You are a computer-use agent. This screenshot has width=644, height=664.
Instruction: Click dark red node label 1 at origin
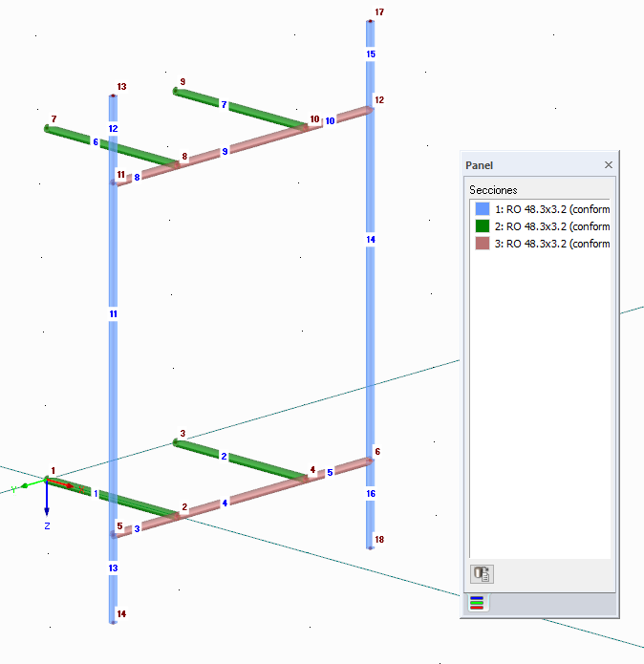53,470
